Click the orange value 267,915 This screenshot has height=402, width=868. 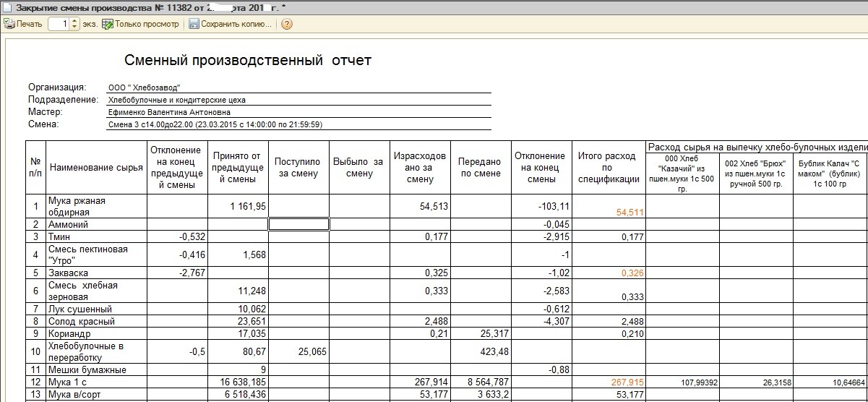pos(608,381)
